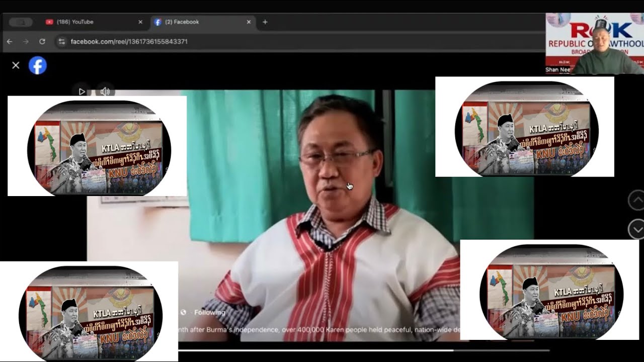Go to the previous reel
644x362 pixels.
tap(636, 201)
